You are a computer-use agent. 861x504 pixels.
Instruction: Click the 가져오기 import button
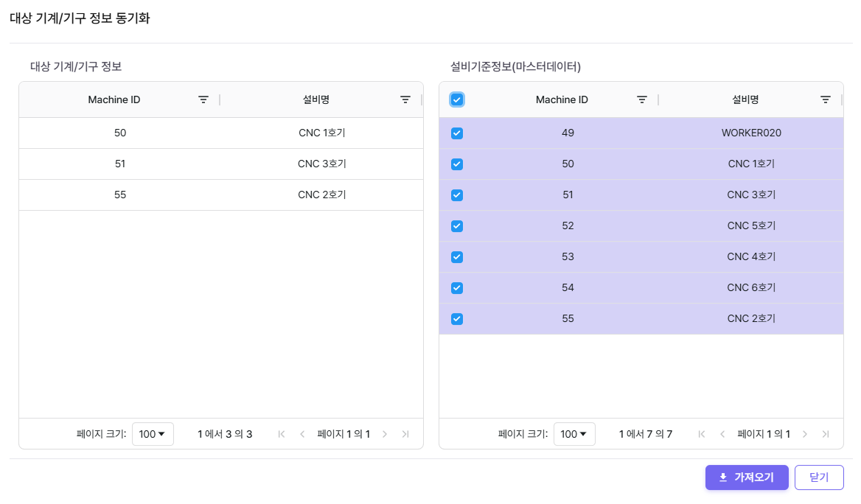coord(747,477)
